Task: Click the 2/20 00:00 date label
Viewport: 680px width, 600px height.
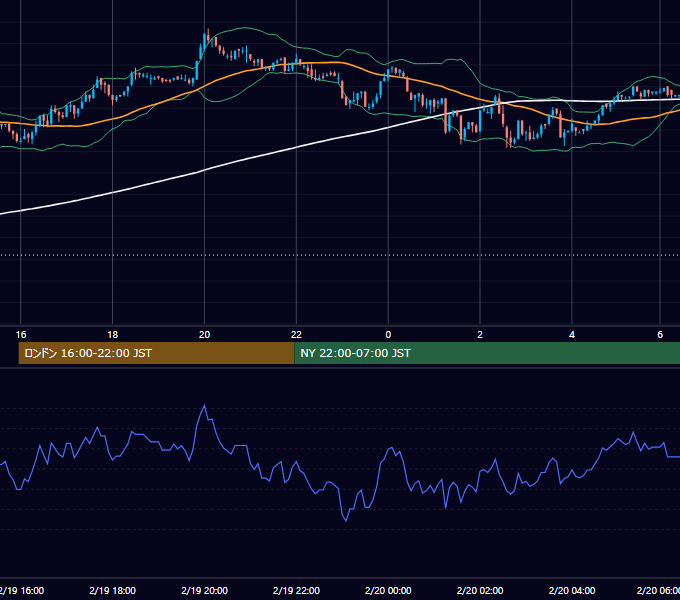Action: [x=388, y=590]
